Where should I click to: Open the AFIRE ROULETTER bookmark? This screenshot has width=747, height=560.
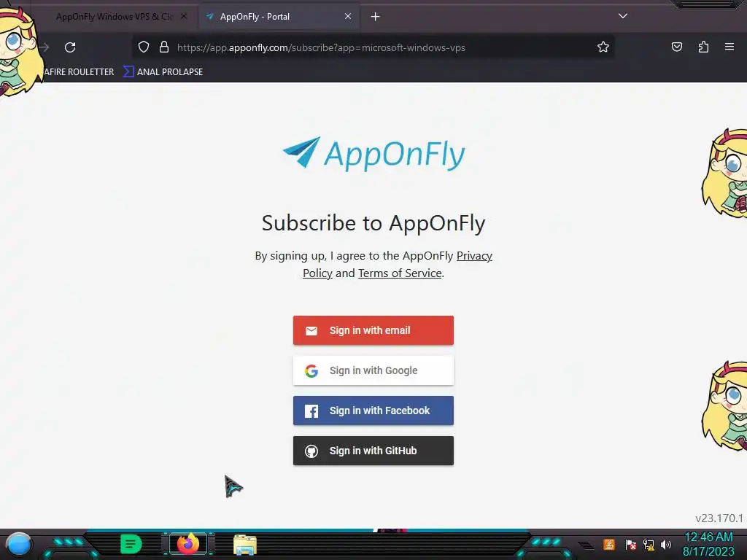tap(79, 72)
